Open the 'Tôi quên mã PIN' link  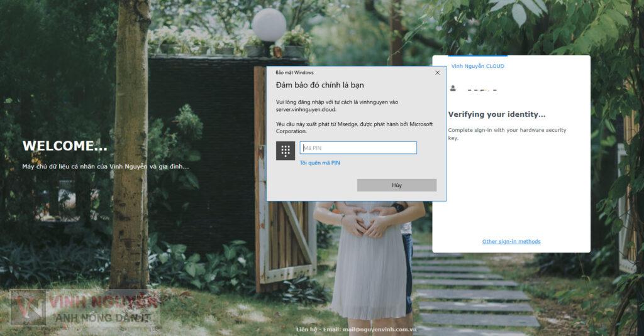319,163
